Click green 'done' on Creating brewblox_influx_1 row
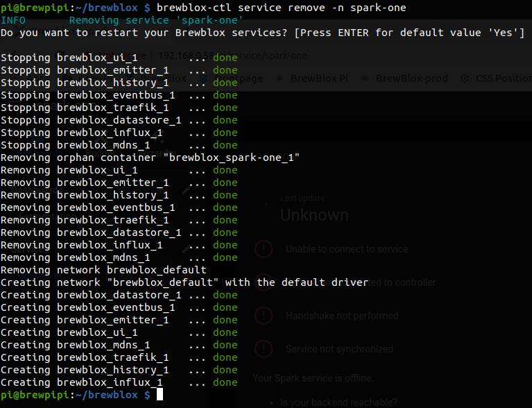 point(225,382)
